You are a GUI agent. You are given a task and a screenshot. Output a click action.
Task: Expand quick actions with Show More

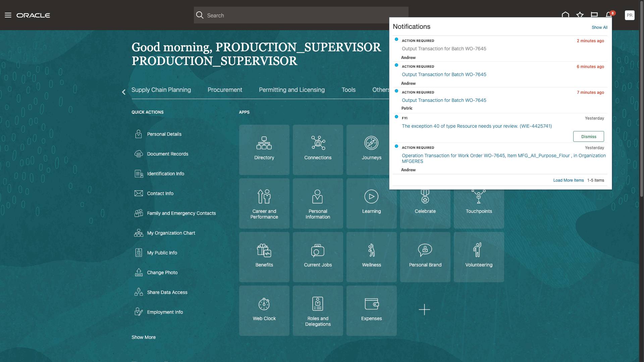coord(144,337)
